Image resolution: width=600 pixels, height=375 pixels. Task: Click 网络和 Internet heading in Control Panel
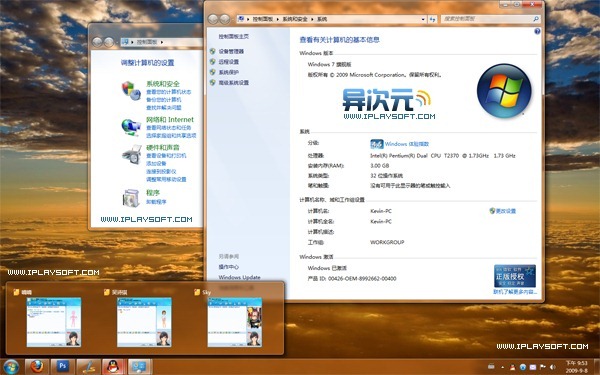tap(170, 119)
